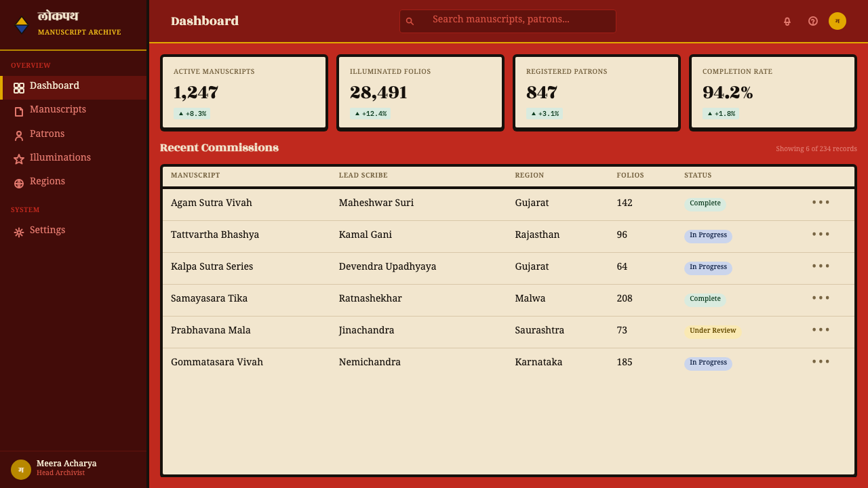Sort by the Lead Scribe column header

pyautogui.click(x=363, y=176)
